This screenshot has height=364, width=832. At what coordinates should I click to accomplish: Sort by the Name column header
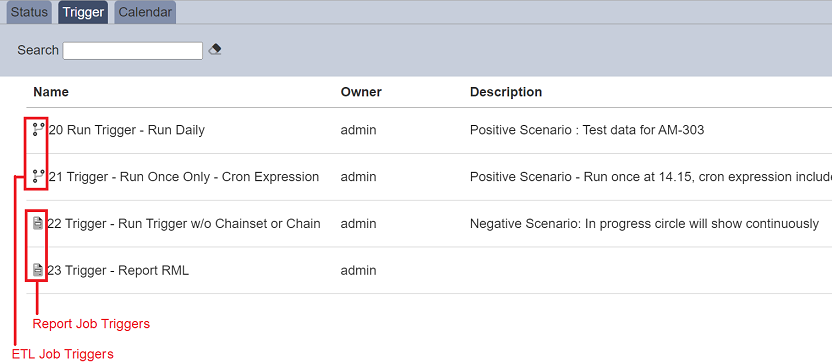pyautogui.click(x=51, y=92)
